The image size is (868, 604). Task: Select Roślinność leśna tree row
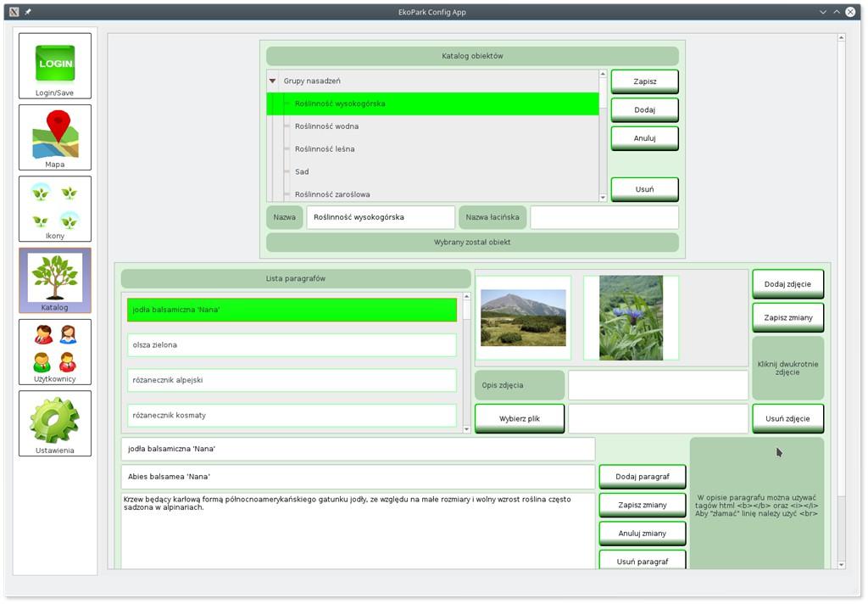[x=432, y=149]
